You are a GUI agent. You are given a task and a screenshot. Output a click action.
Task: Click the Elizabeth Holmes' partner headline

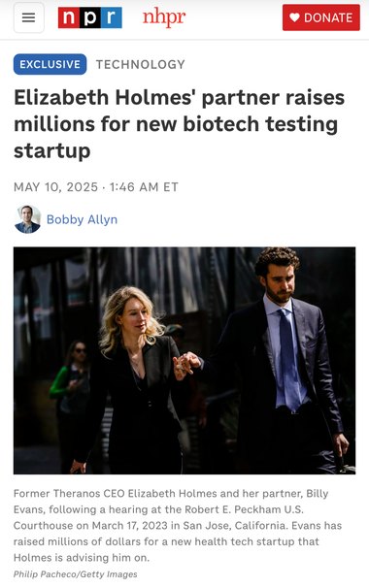pos(179,124)
